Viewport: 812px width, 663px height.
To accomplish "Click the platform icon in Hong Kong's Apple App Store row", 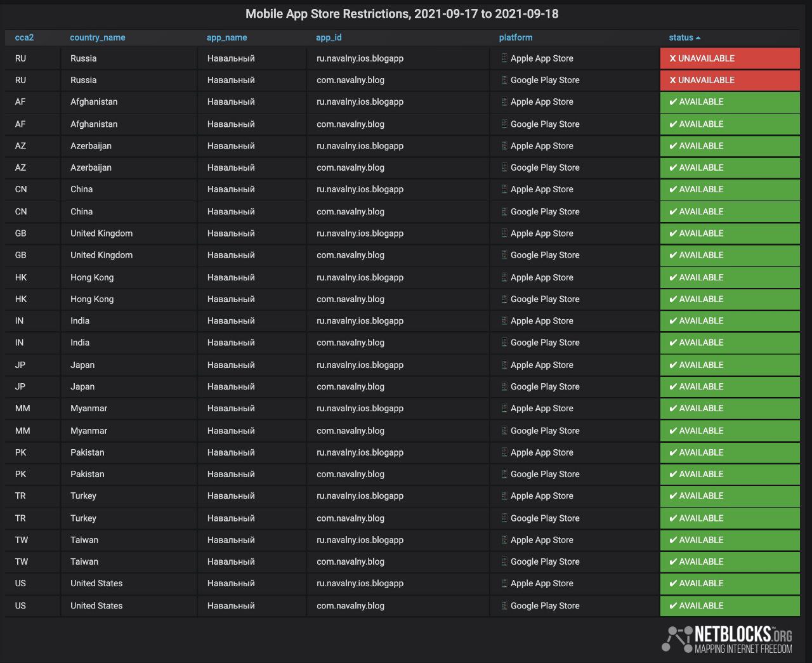I will click(504, 277).
